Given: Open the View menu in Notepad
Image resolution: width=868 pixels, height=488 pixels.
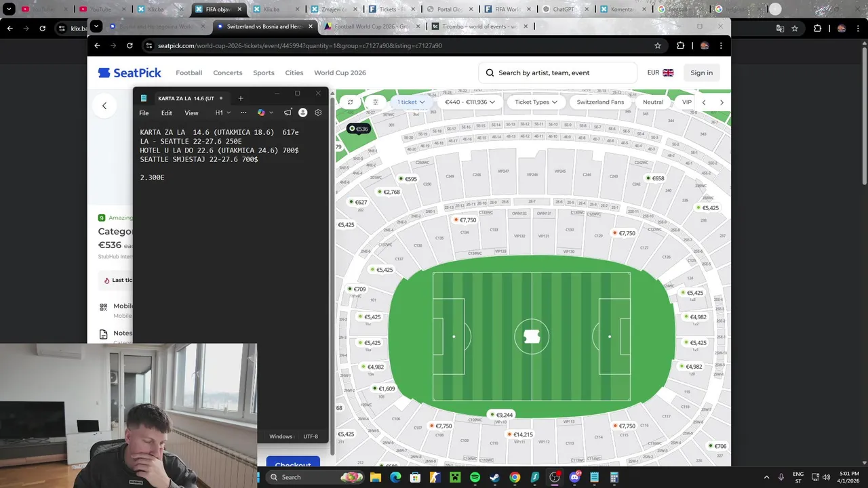Looking at the screenshot, I should pyautogui.click(x=192, y=113).
